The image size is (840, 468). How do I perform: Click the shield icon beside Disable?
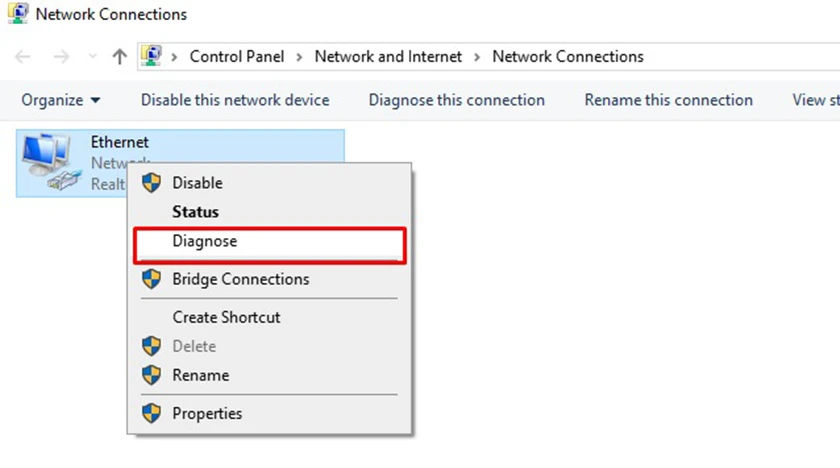(x=152, y=183)
